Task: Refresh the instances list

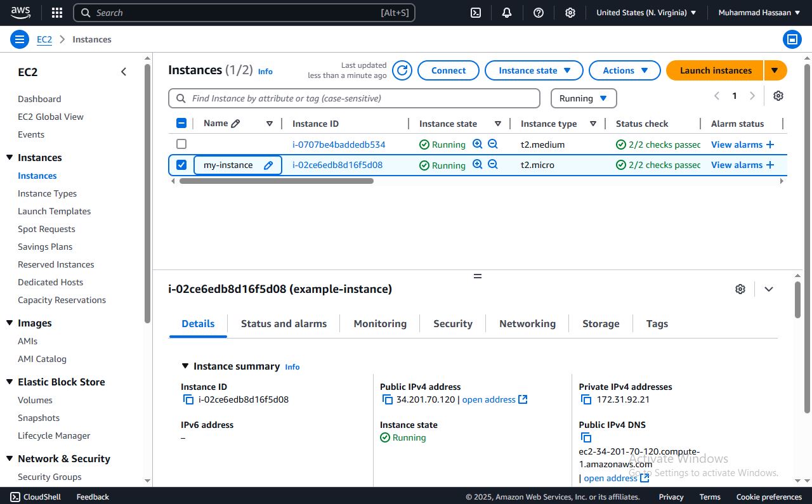Action: click(x=402, y=70)
